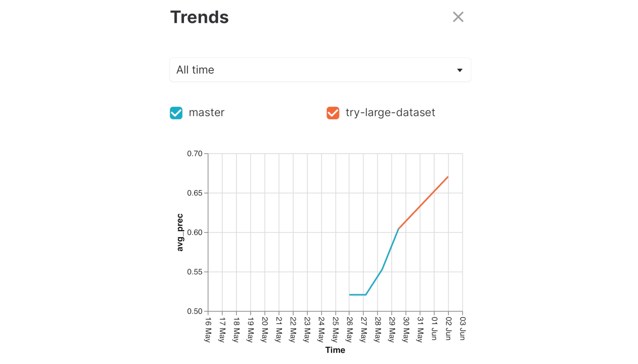Click the 02 Jun date tick label
The image size is (638, 364).
click(x=448, y=328)
